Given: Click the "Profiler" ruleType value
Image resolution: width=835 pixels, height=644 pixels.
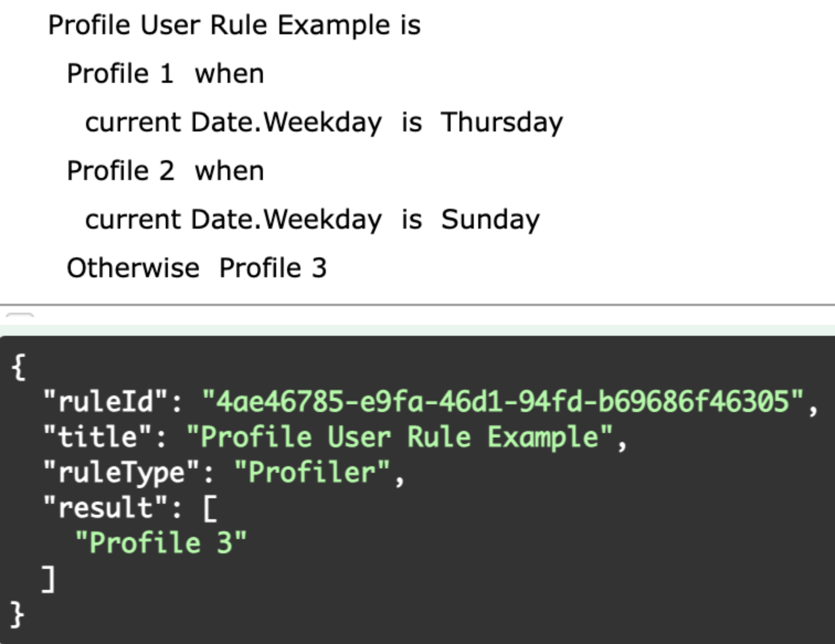Looking at the screenshot, I should coord(313,472).
